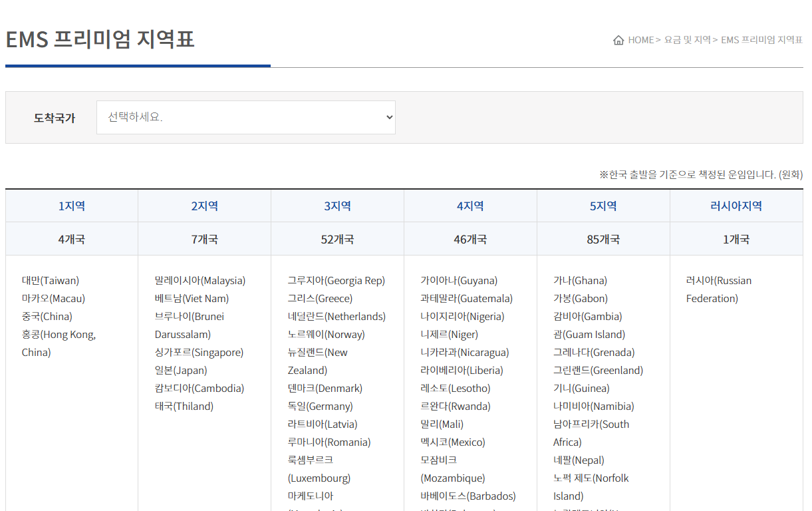Click the 4지역 column header
This screenshot has width=812, height=511.
(470, 206)
